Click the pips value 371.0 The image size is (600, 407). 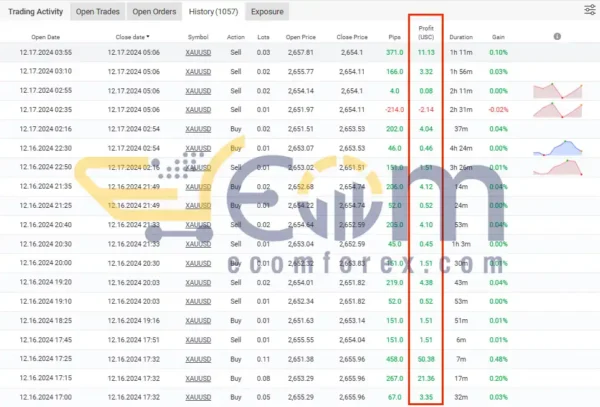point(395,52)
